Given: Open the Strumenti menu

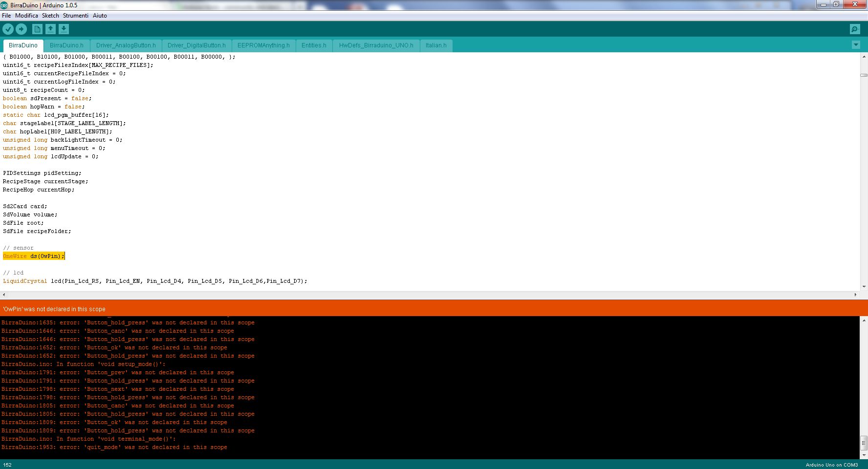Looking at the screenshot, I should [76, 15].
